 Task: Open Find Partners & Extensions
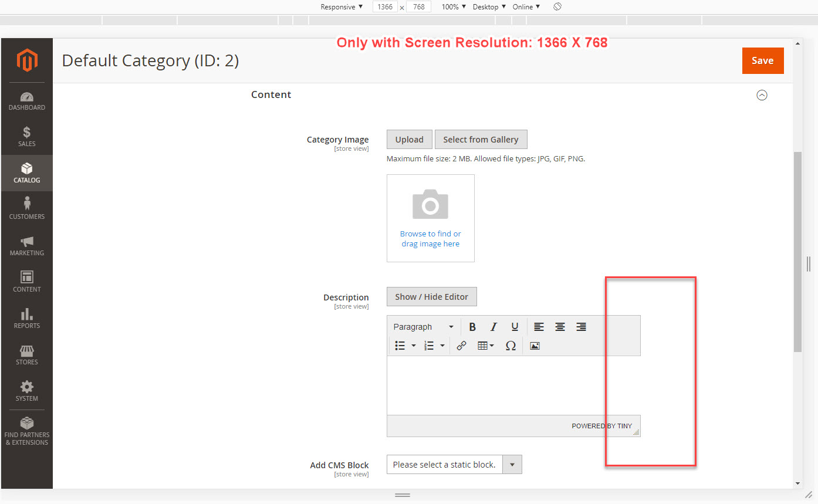(x=27, y=431)
